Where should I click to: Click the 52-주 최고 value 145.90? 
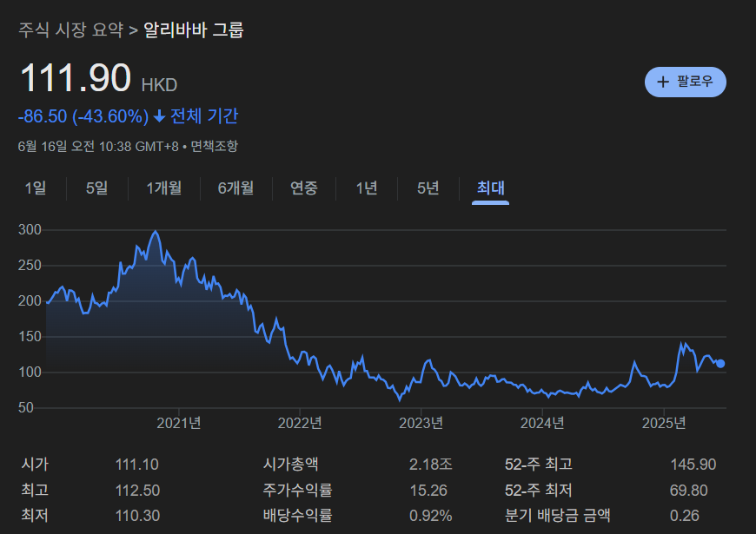pyautogui.click(x=693, y=465)
